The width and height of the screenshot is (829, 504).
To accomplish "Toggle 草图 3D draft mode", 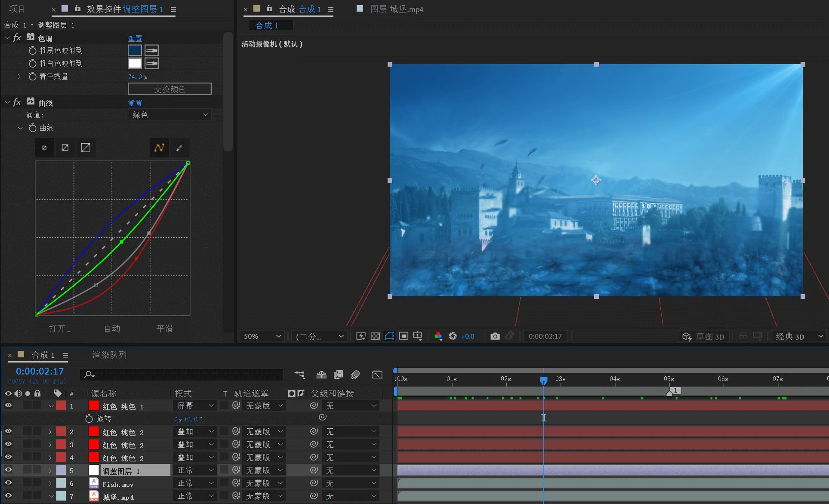I will (x=703, y=336).
